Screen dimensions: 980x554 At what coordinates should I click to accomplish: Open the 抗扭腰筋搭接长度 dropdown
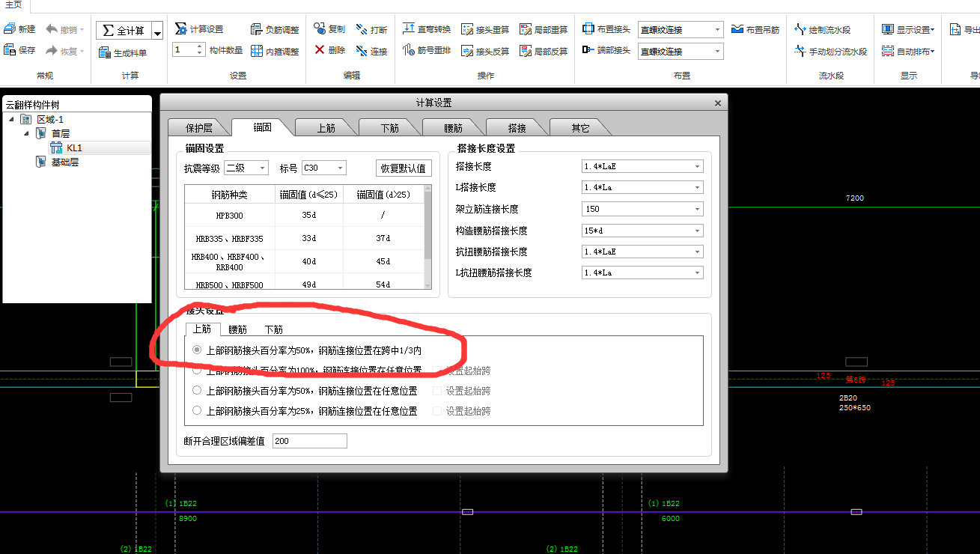click(x=642, y=252)
